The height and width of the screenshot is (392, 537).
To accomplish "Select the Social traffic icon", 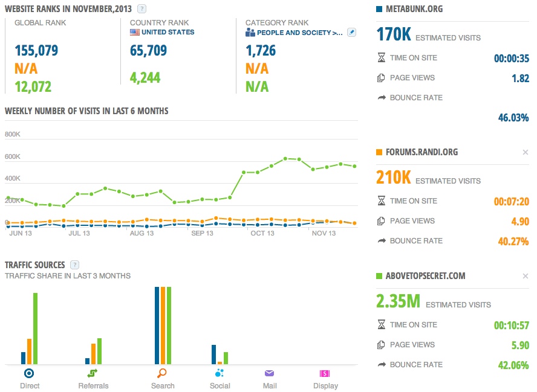I will [220, 373].
